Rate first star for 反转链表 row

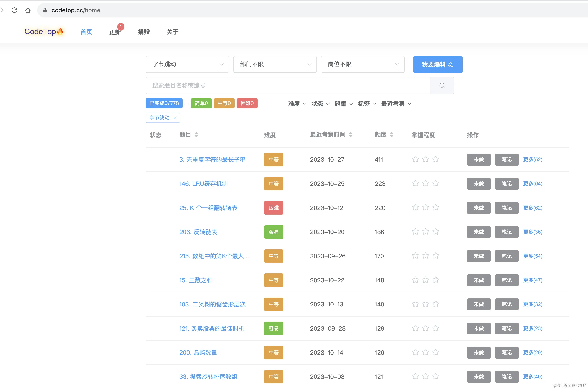point(415,232)
